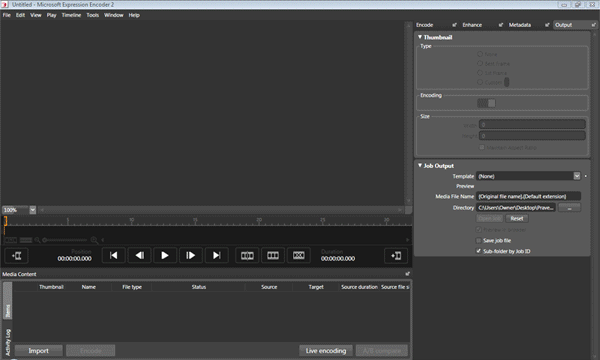Viewport: 600px width, 360px height.
Task: Click the set mark-in icon
Action: point(16,256)
